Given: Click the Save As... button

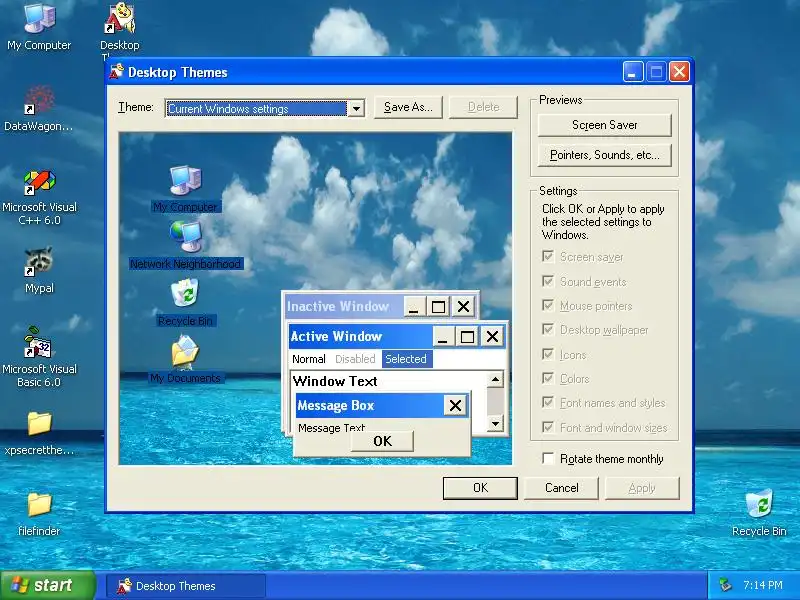Looking at the screenshot, I should pyautogui.click(x=408, y=107).
